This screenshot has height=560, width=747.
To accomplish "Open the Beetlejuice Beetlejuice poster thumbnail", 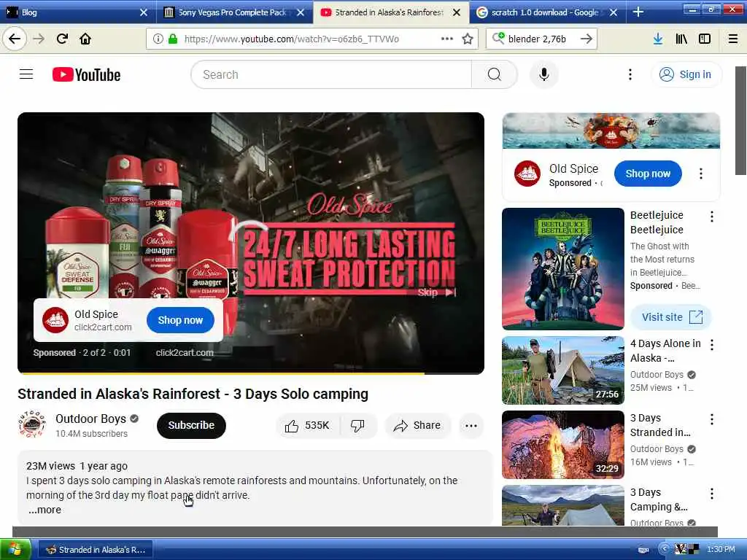I will (563, 268).
